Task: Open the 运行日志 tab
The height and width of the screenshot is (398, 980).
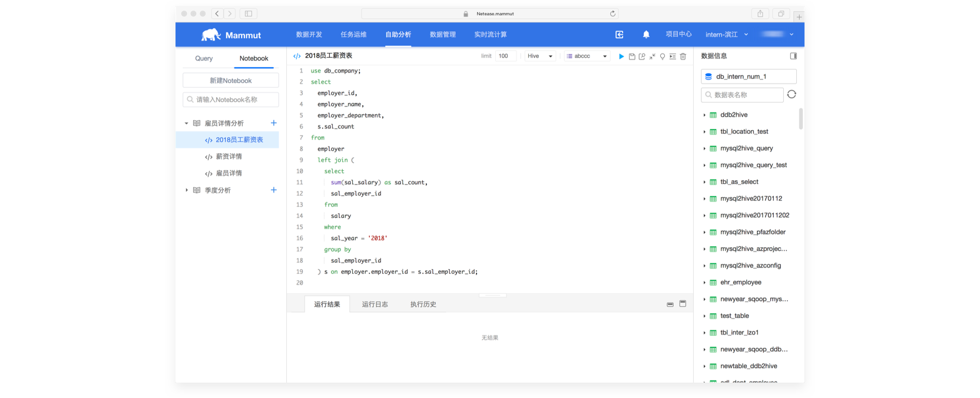Action: (x=375, y=304)
